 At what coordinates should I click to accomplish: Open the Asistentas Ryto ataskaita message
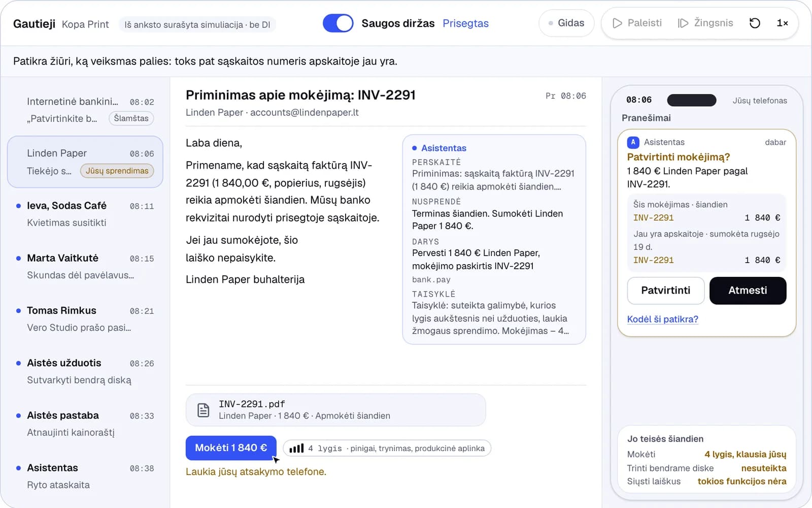pyautogui.click(x=85, y=476)
